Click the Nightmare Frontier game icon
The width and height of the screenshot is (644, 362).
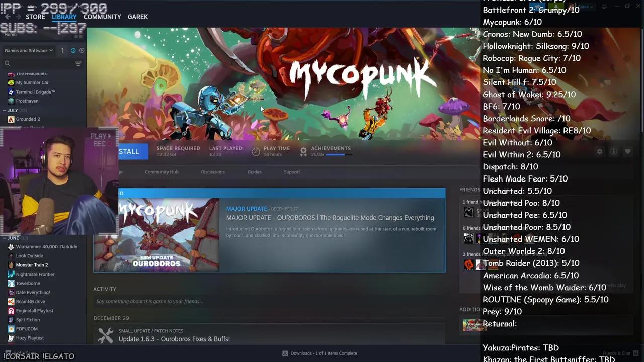point(11,274)
